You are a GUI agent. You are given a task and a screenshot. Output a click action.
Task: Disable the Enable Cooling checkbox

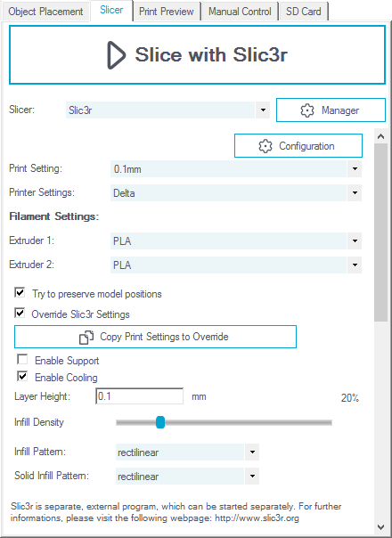click(22, 377)
